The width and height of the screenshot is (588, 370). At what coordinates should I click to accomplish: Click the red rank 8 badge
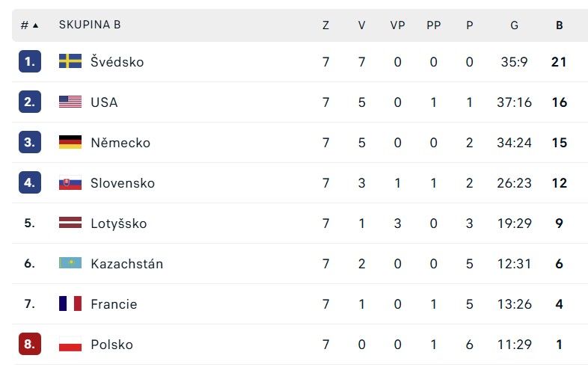click(30, 344)
